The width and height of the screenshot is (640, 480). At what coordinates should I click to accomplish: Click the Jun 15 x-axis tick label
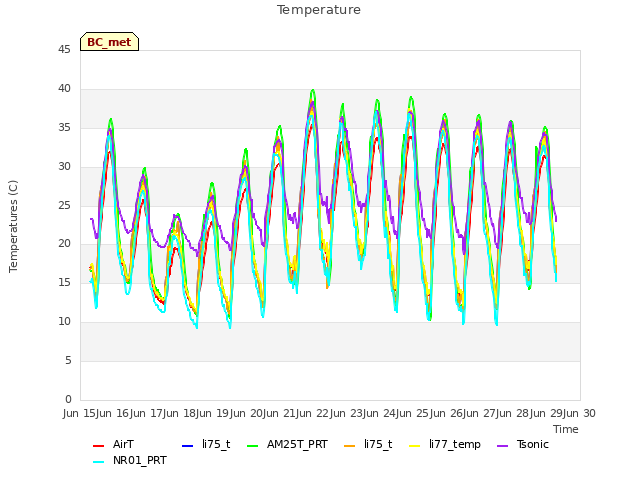[x=80, y=413]
